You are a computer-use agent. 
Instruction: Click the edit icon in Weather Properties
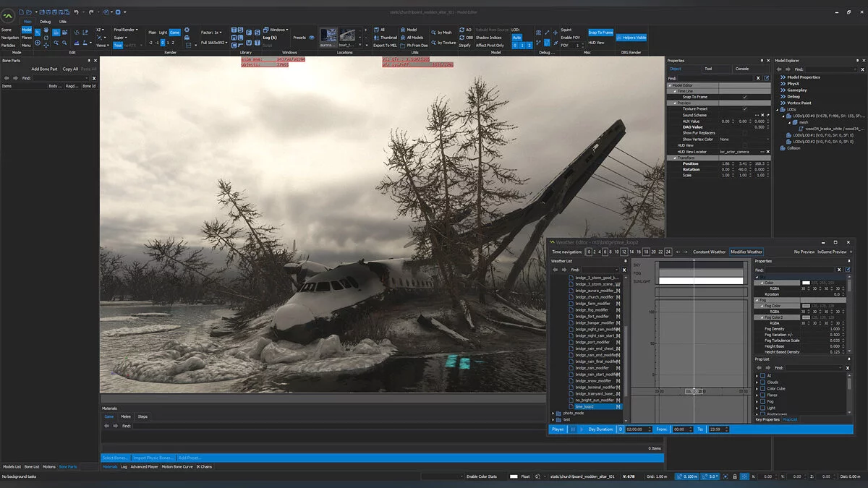coord(848,270)
